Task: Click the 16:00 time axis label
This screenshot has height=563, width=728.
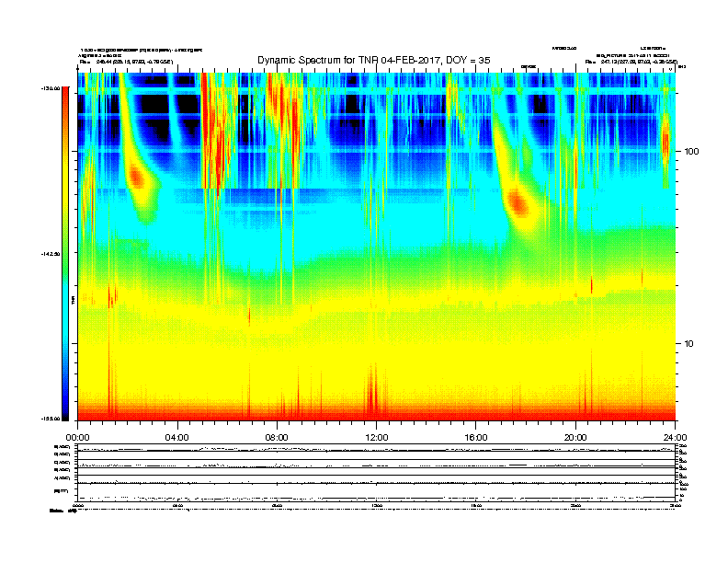Action: pos(476,438)
